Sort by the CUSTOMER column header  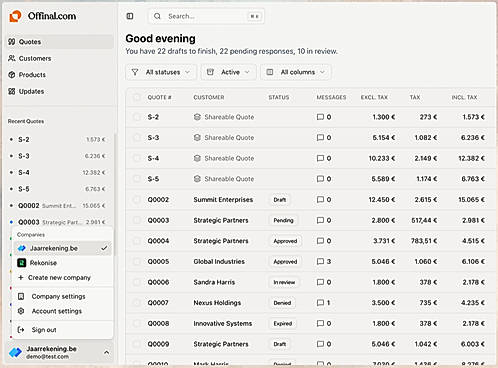click(x=209, y=97)
